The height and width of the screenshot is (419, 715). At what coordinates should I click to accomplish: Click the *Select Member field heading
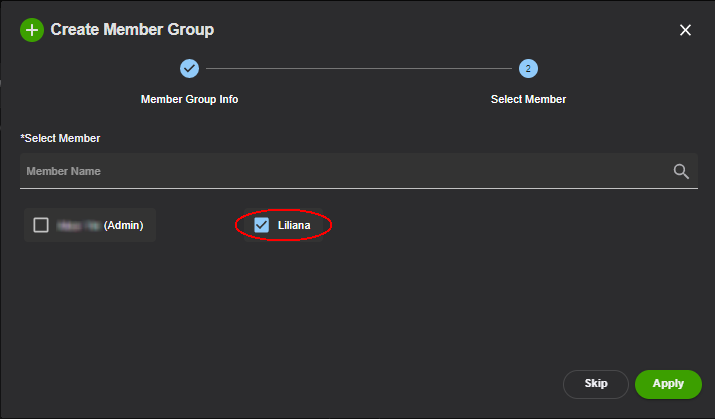pyautogui.click(x=60, y=138)
